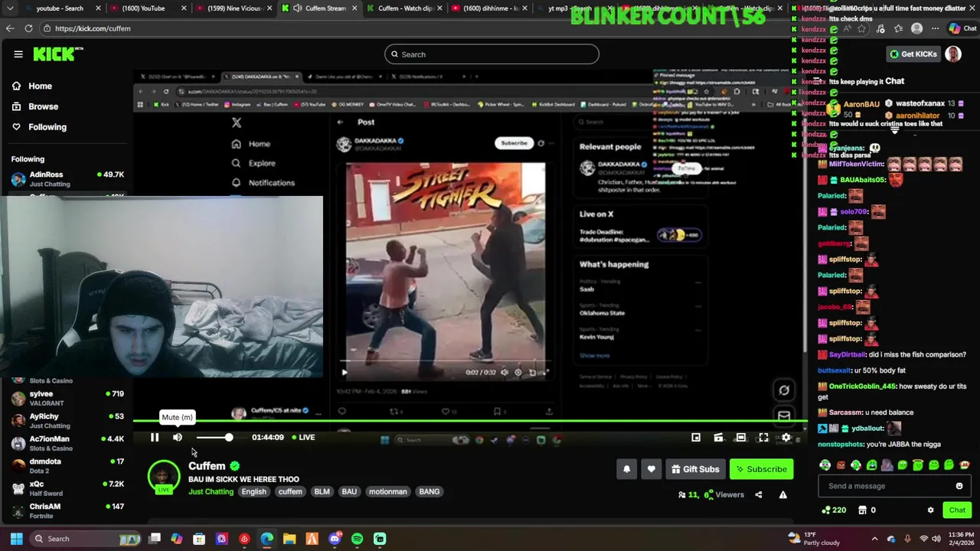Viewport: 980px width, 551px height.
Task: Toggle the sidebar hamburger menu
Action: [x=18, y=54]
